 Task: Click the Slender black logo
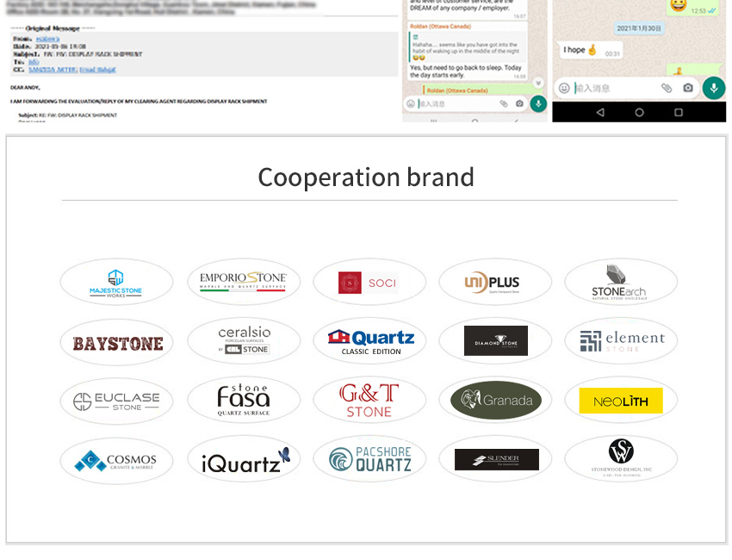click(495, 459)
